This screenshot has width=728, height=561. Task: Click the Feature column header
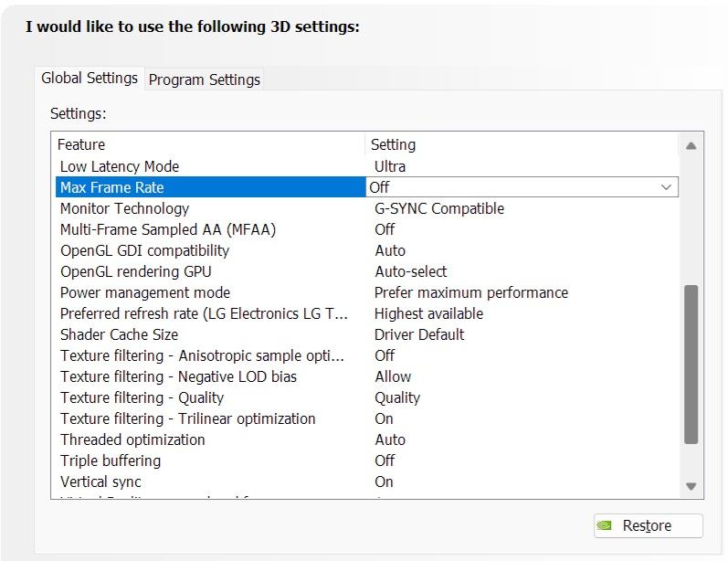[82, 144]
